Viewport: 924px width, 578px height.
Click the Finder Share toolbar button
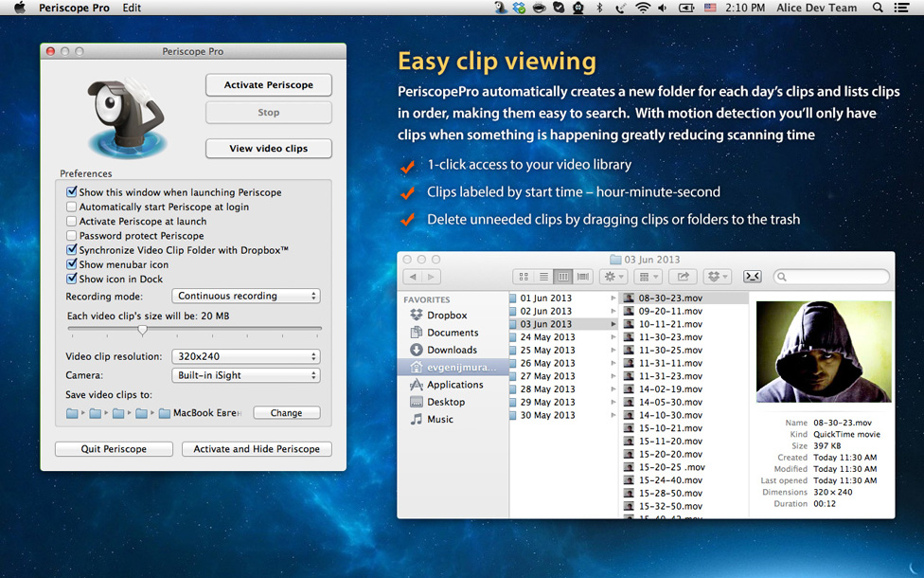[683, 277]
